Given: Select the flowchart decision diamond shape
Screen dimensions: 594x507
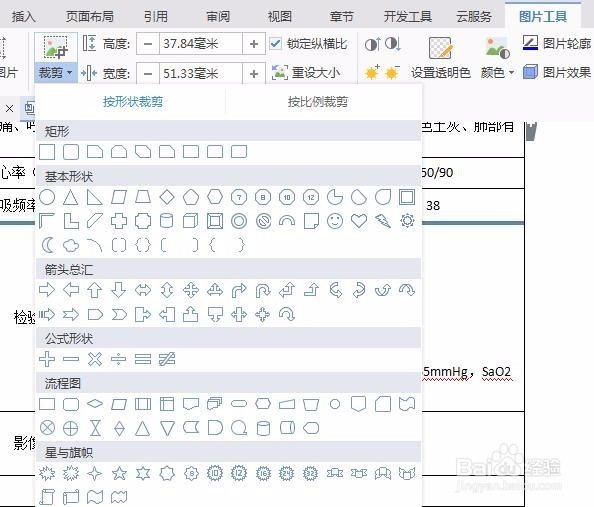Looking at the screenshot, I should tap(95, 404).
